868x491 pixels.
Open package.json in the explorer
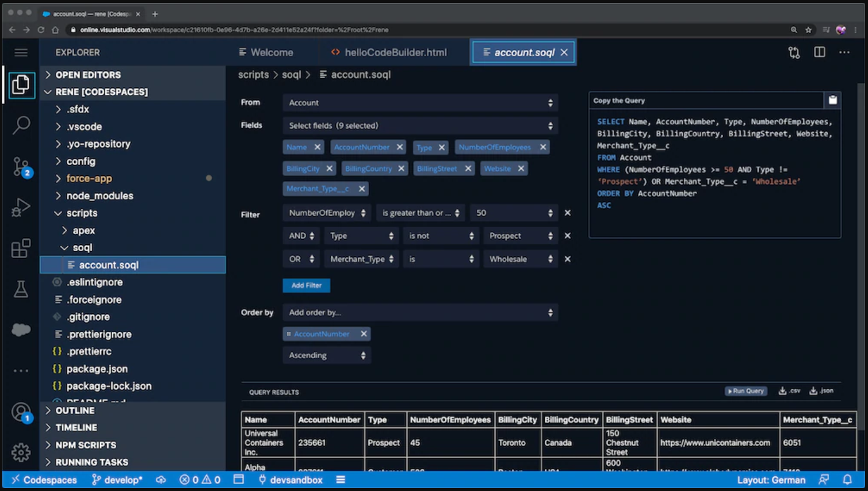pyautogui.click(x=97, y=369)
